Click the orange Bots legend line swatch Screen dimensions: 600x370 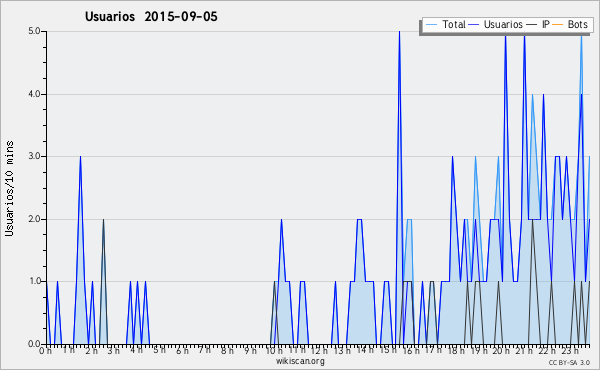pos(558,25)
